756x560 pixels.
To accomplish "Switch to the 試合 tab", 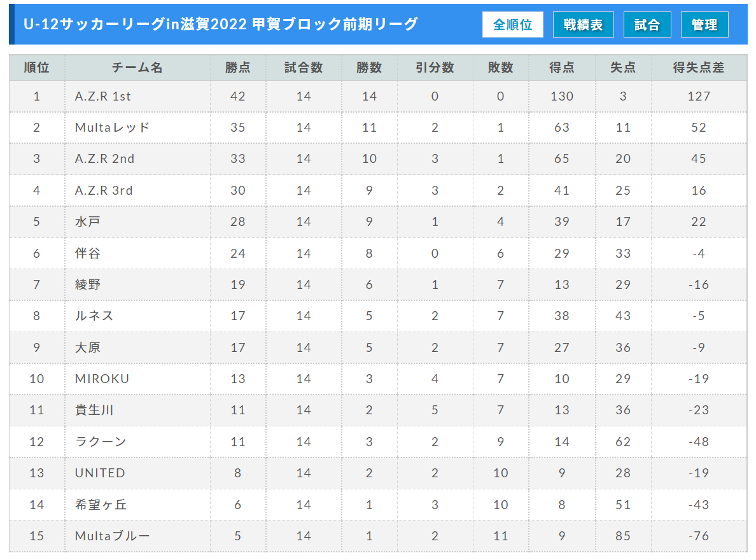I will pyautogui.click(x=647, y=25).
